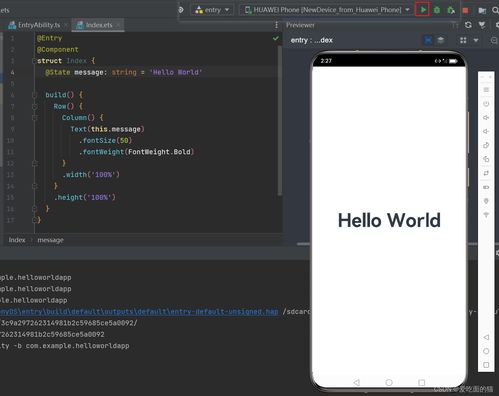Toggle fold marker beside build() line
This screenshot has height=396, width=499.
pos(34,95)
